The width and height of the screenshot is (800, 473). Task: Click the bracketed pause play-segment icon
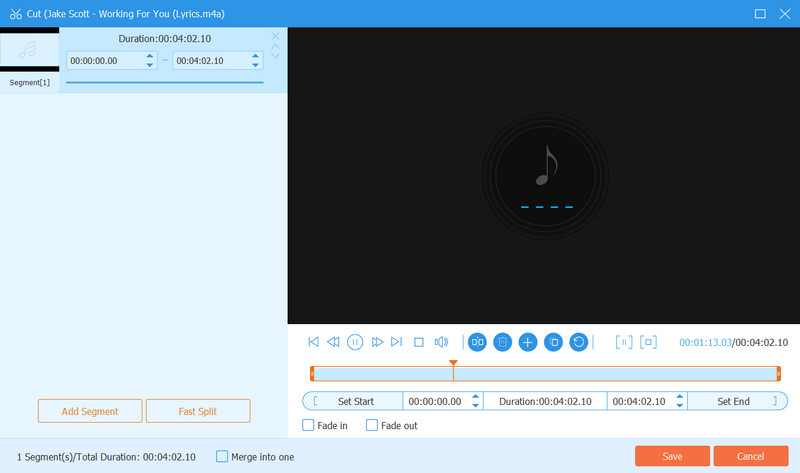coord(623,342)
